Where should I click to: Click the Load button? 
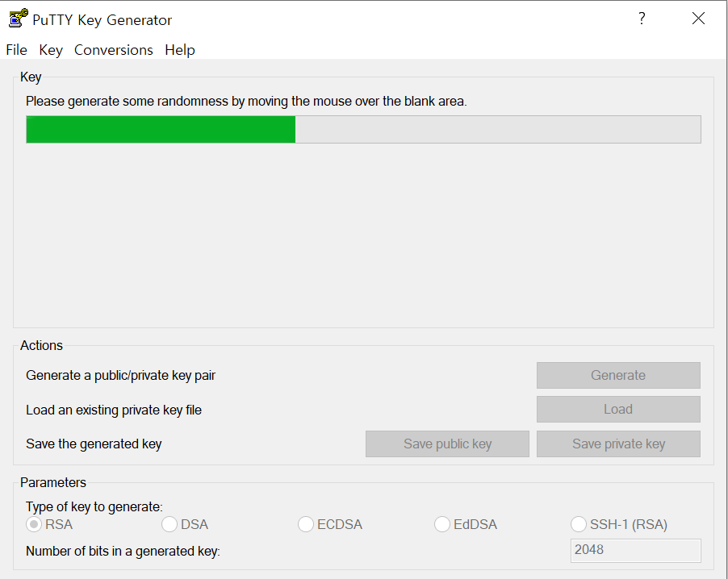point(618,409)
